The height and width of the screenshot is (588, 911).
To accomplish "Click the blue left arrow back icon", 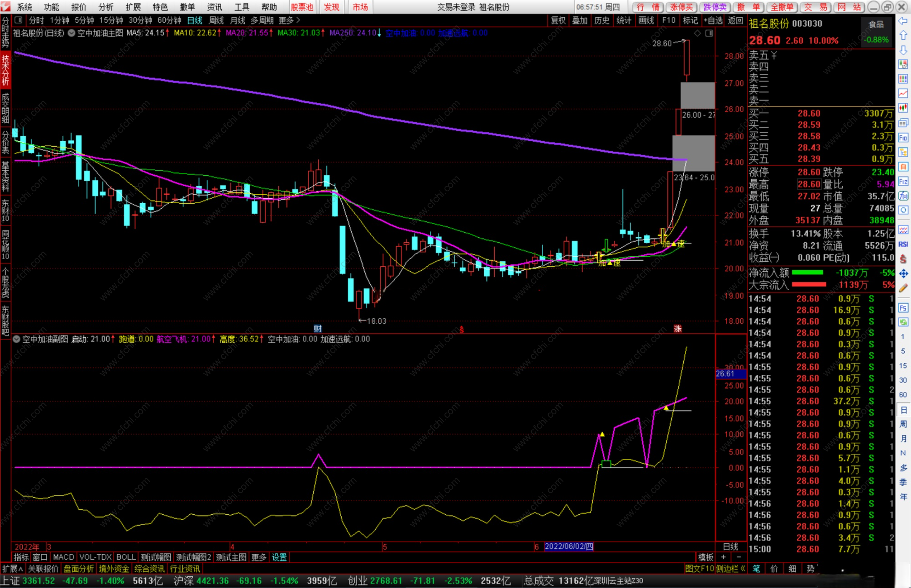I will click(903, 21).
